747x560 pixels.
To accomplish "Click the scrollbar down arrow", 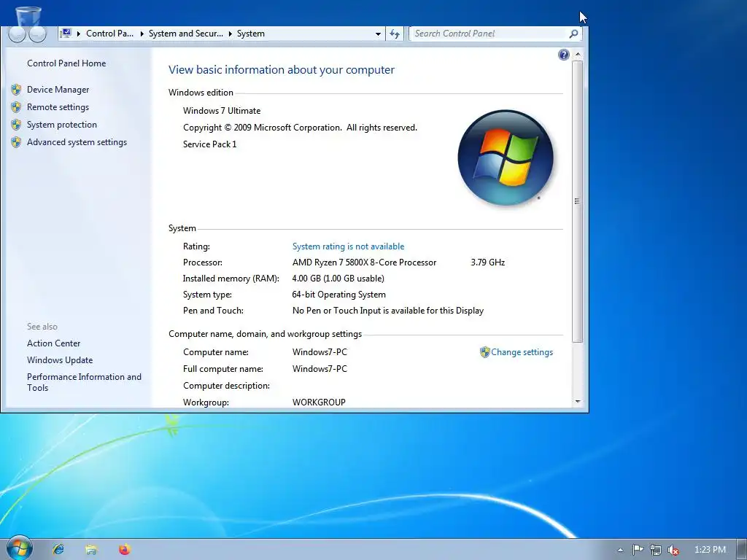I will click(x=578, y=402).
